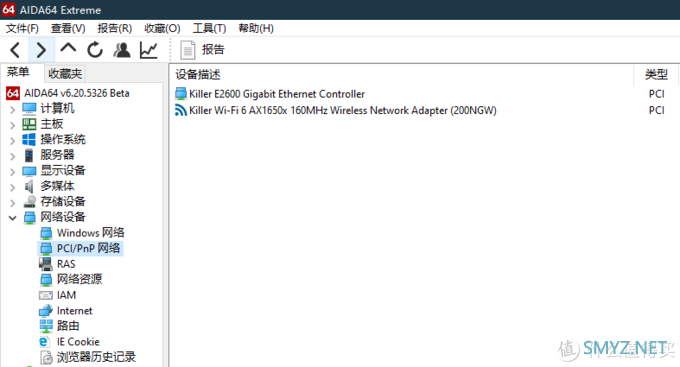This screenshot has height=367, width=680.
Task: Expand the 存储设备 tree node
Action: 13,203
